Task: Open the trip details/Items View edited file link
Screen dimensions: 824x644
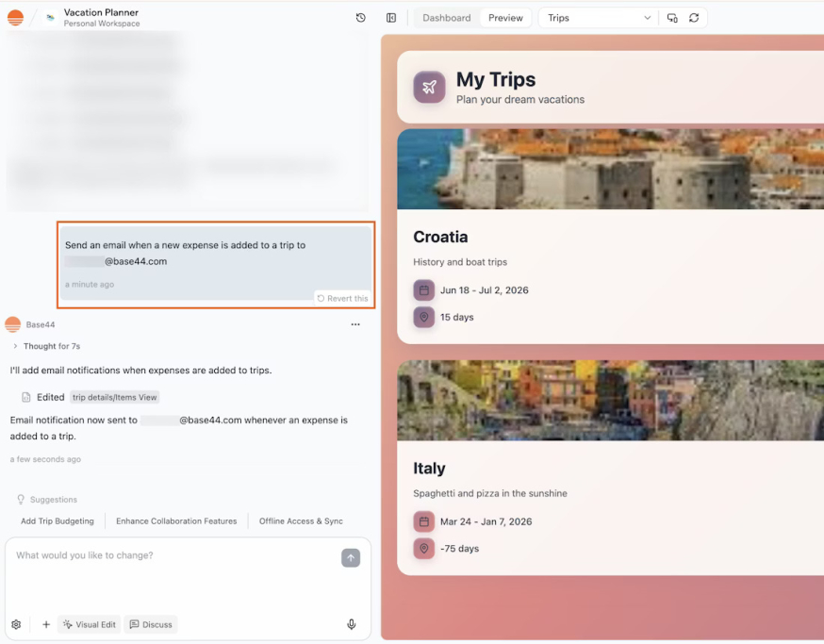Action: [114, 397]
